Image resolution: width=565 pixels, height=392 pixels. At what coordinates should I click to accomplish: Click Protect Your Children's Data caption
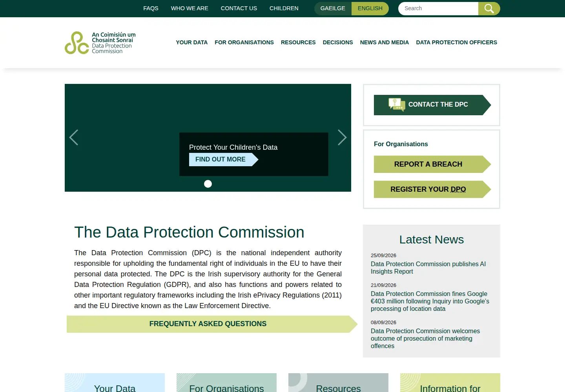[233, 147]
